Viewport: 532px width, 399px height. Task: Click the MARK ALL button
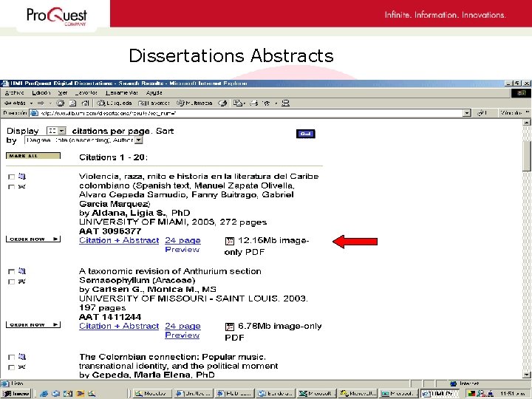(x=33, y=156)
